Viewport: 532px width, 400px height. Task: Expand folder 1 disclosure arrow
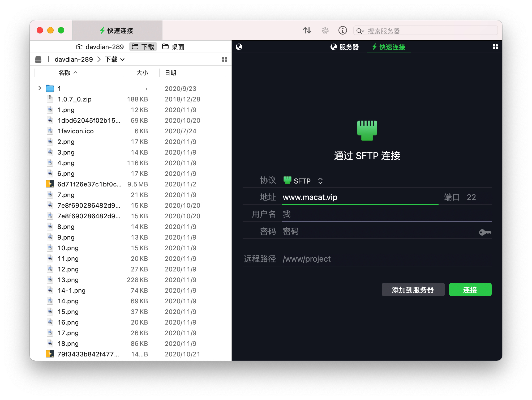(40, 88)
